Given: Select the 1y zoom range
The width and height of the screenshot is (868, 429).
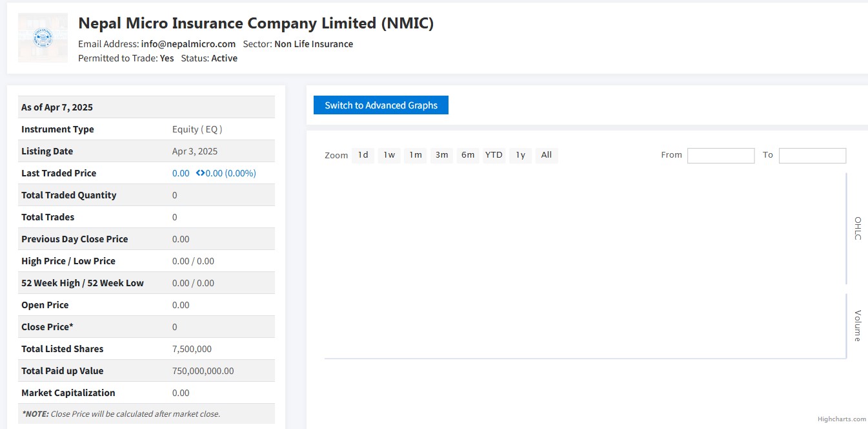Looking at the screenshot, I should pyautogui.click(x=520, y=155).
